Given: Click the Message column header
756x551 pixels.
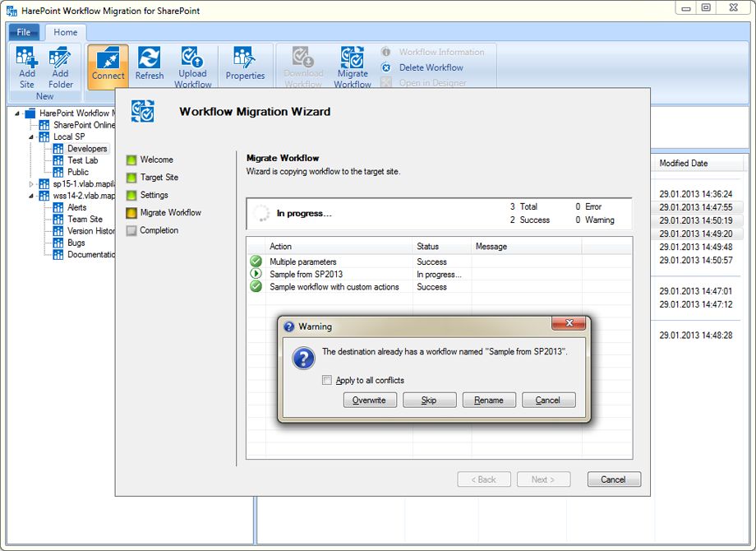Looking at the screenshot, I should point(527,247).
